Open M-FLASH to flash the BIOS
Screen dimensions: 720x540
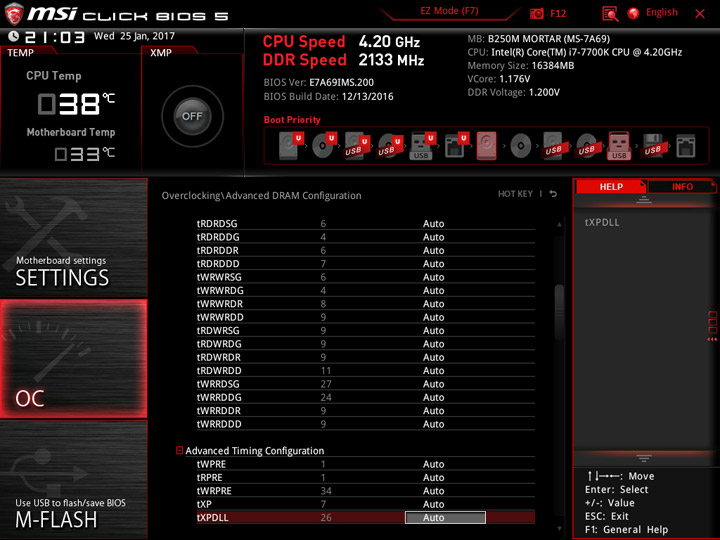(x=74, y=480)
